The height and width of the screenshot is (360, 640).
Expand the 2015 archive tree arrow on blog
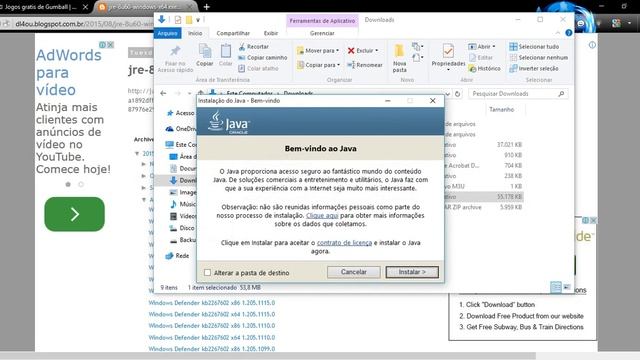[137, 153]
